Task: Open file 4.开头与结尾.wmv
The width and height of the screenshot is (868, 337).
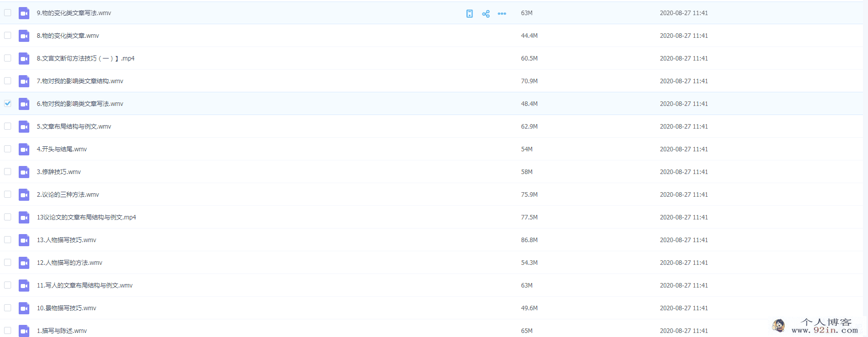Action: pyautogui.click(x=62, y=149)
